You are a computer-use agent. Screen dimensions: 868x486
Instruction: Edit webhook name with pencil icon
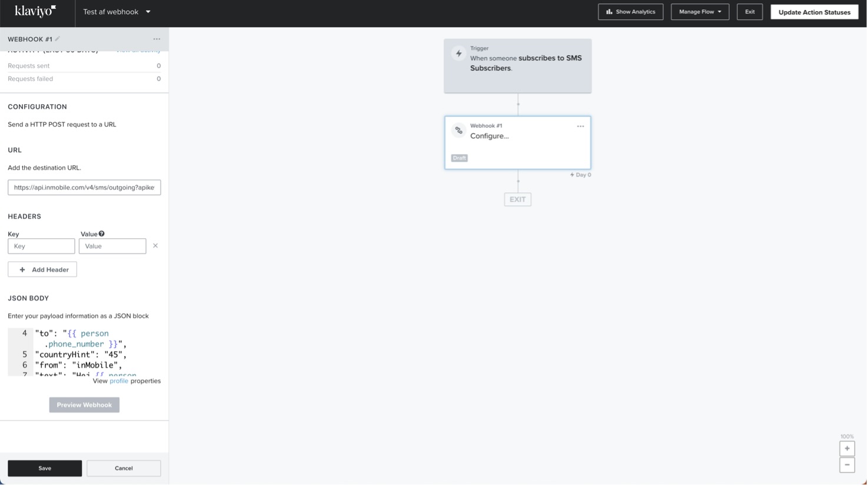click(x=58, y=39)
